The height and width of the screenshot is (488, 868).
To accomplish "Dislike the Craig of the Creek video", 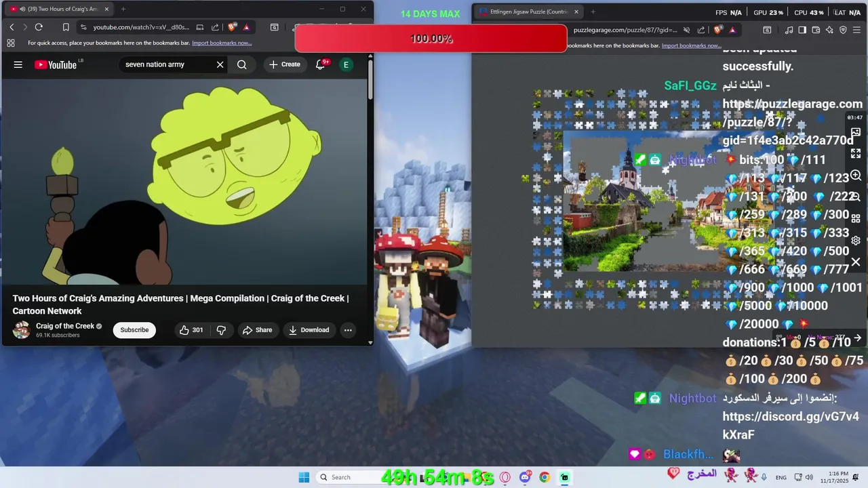I will click(221, 330).
